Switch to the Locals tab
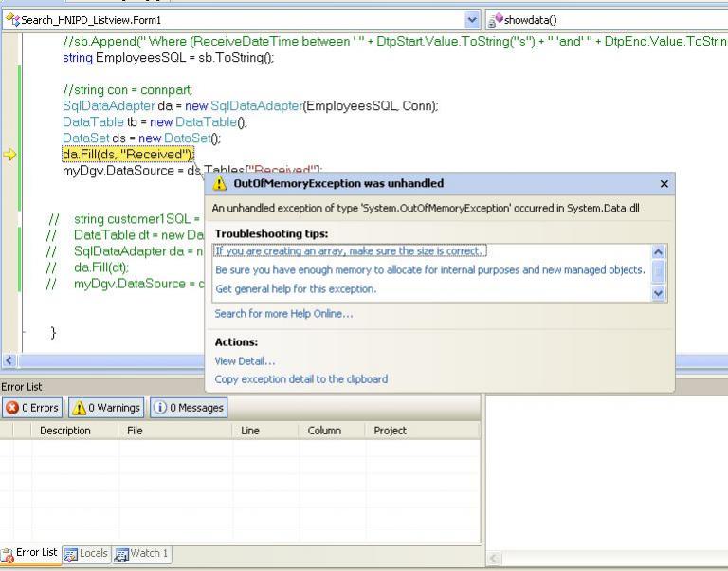Viewport: 728px width, 571px height. pyautogui.click(x=86, y=553)
